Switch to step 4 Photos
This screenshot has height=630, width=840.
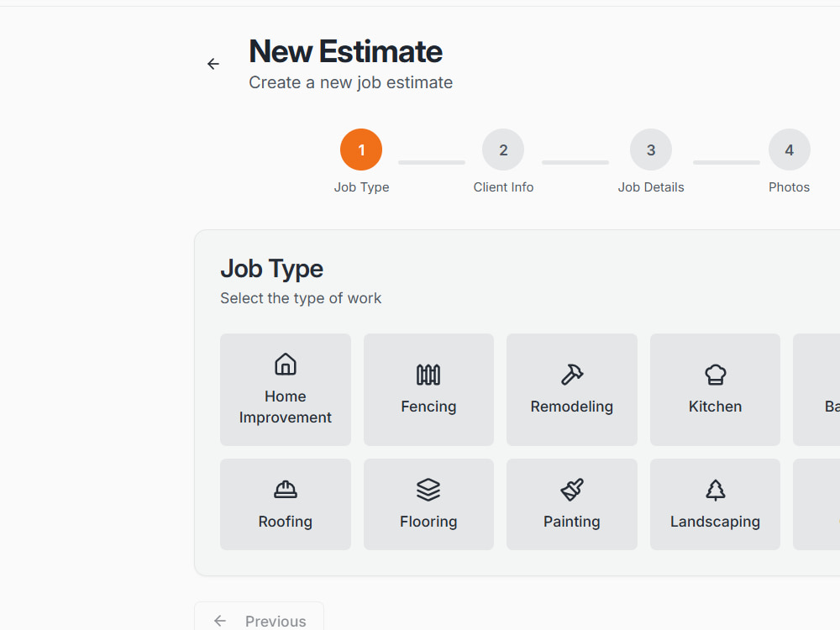coord(789,150)
